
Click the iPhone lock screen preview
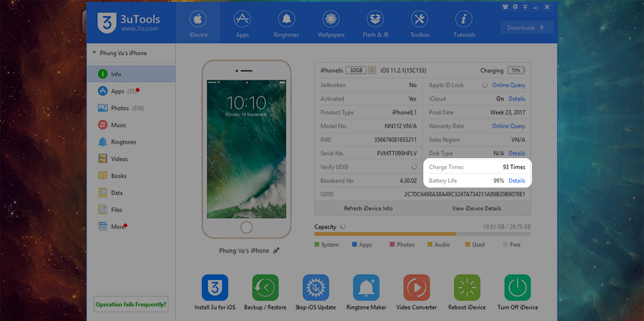point(246,149)
